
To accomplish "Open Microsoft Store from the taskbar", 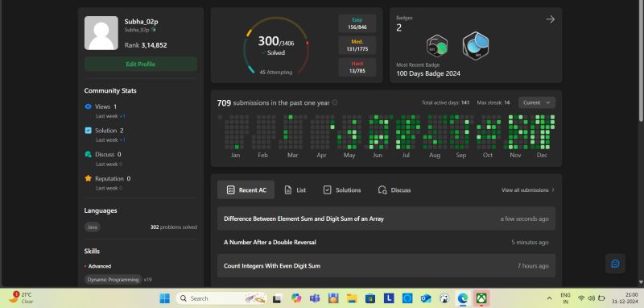I will pos(370,298).
